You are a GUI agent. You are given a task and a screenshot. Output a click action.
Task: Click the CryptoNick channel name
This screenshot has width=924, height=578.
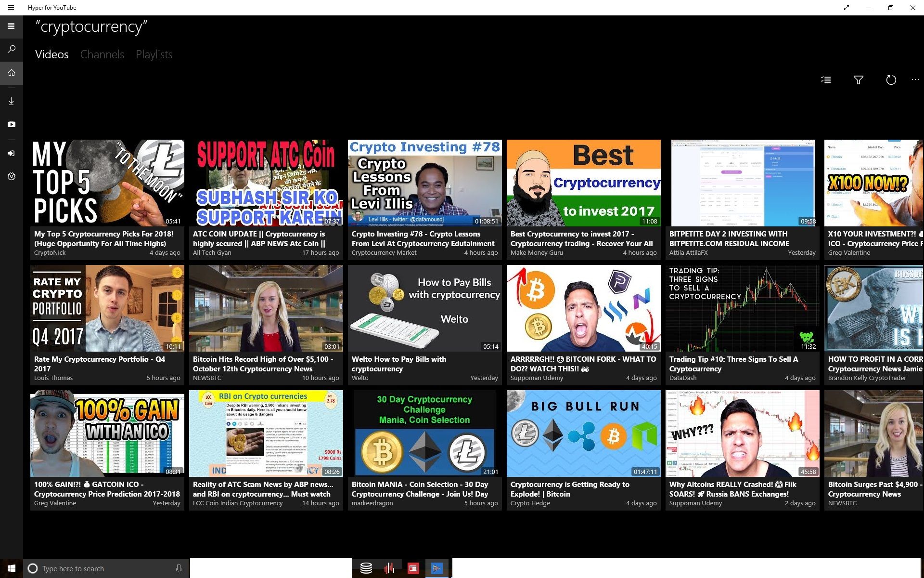point(50,253)
